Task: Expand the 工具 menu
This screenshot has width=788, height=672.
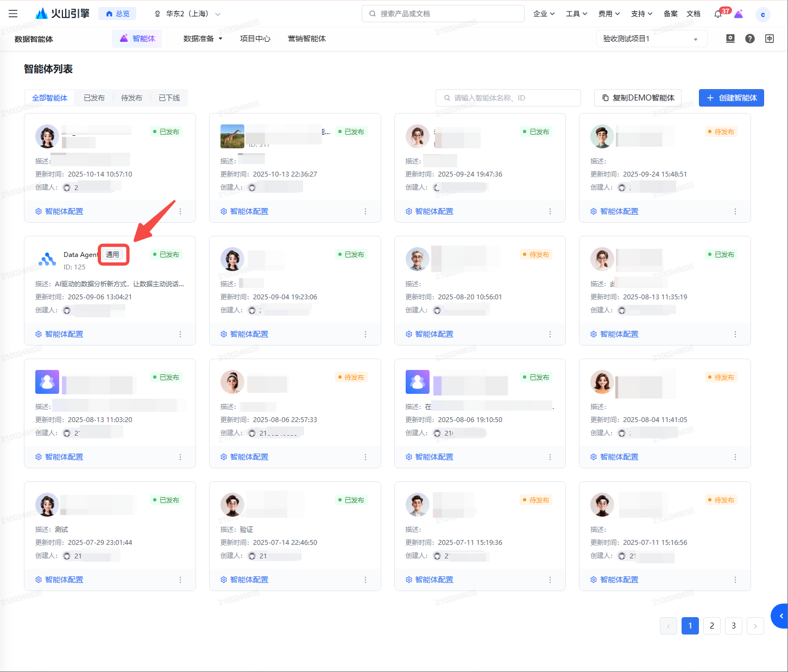Action: (576, 14)
